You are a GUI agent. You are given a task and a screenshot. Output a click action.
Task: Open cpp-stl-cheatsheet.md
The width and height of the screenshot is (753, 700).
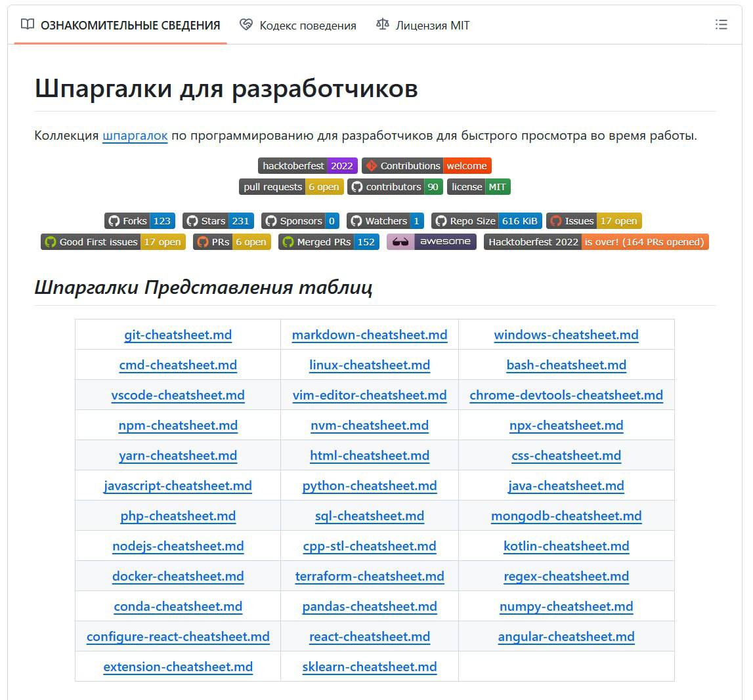(370, 546)
